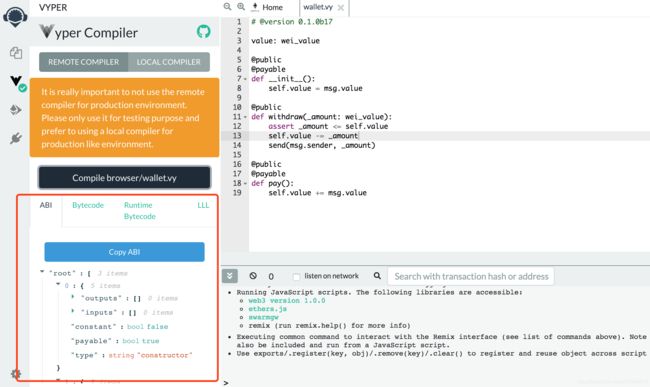Open the web3 version 1.0.0 link
Screen dimensions: 650x387
coord(287,300)
